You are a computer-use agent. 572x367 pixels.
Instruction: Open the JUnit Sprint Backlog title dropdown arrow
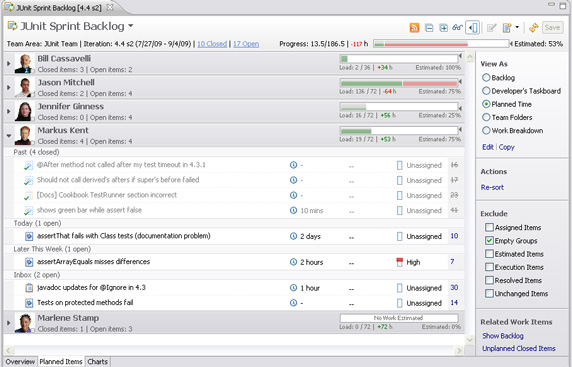(131, 26)
